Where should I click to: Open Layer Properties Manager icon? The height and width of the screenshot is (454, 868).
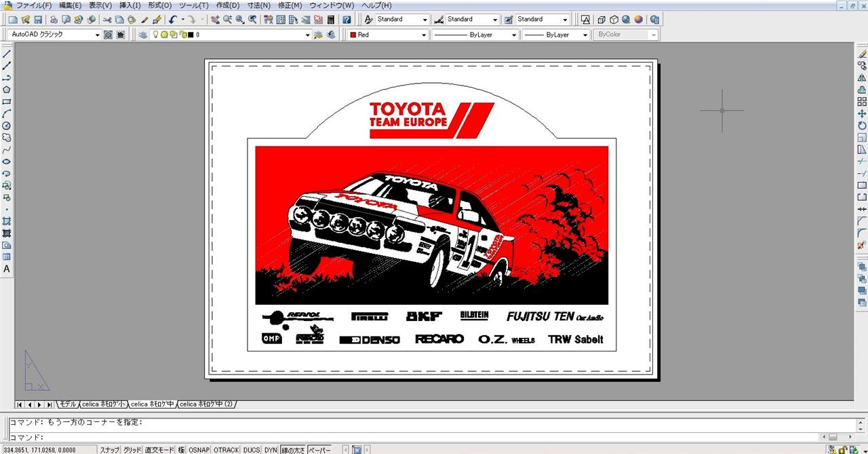143,35
